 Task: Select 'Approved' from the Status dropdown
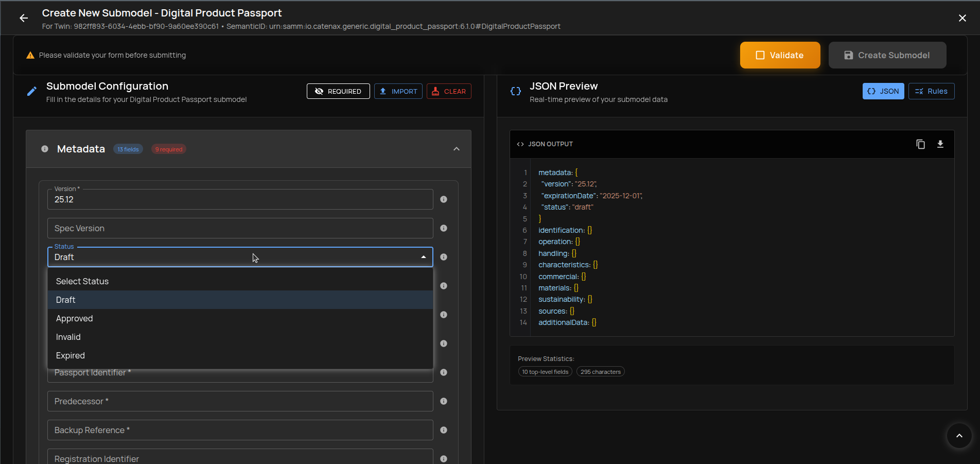(x=74, y=318)
